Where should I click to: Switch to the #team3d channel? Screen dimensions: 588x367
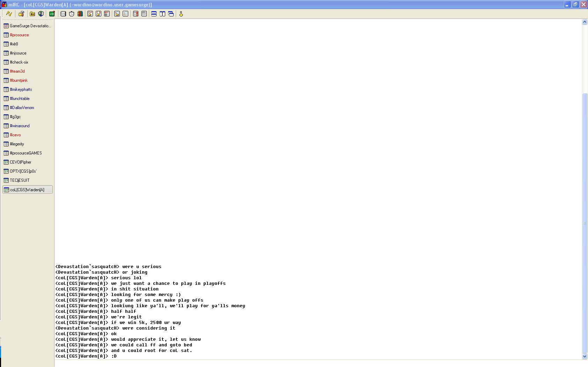click(17, 71)
